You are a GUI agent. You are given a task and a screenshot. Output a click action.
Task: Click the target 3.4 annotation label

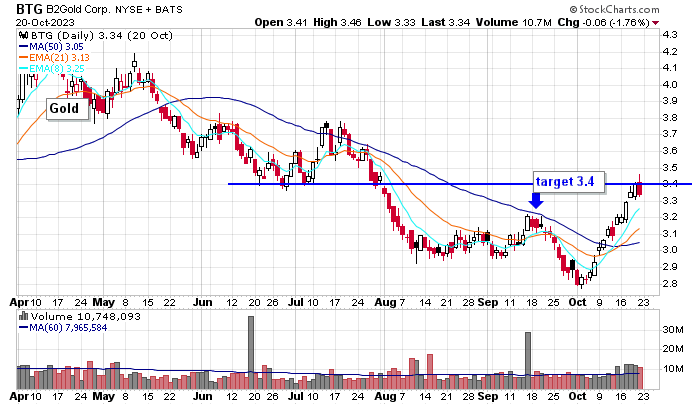(x=569, y=182)
